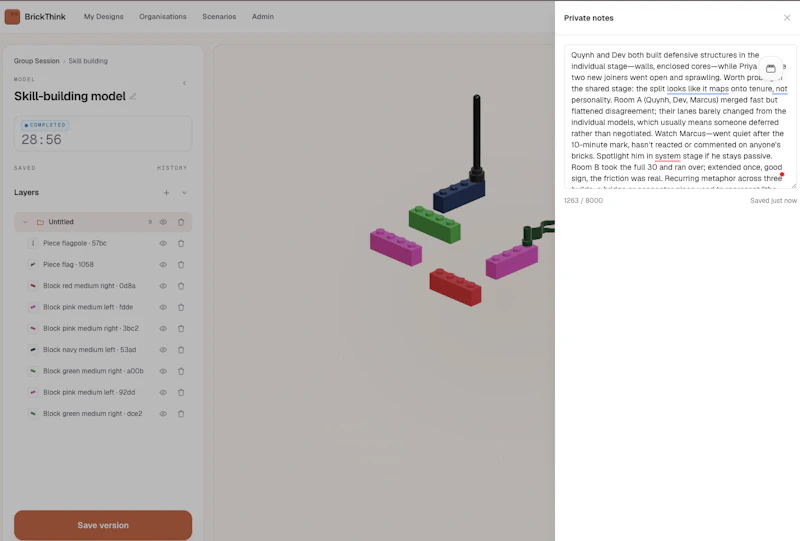Toggle visibility of Block red medium right 0d8a
Viewport: 800px width, 541px height.
163,286
